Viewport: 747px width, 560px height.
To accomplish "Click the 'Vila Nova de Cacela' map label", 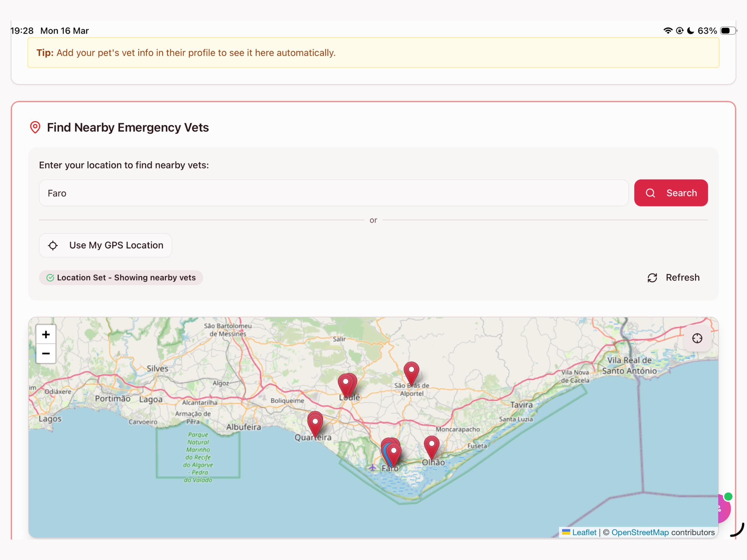I will [575, 376].
